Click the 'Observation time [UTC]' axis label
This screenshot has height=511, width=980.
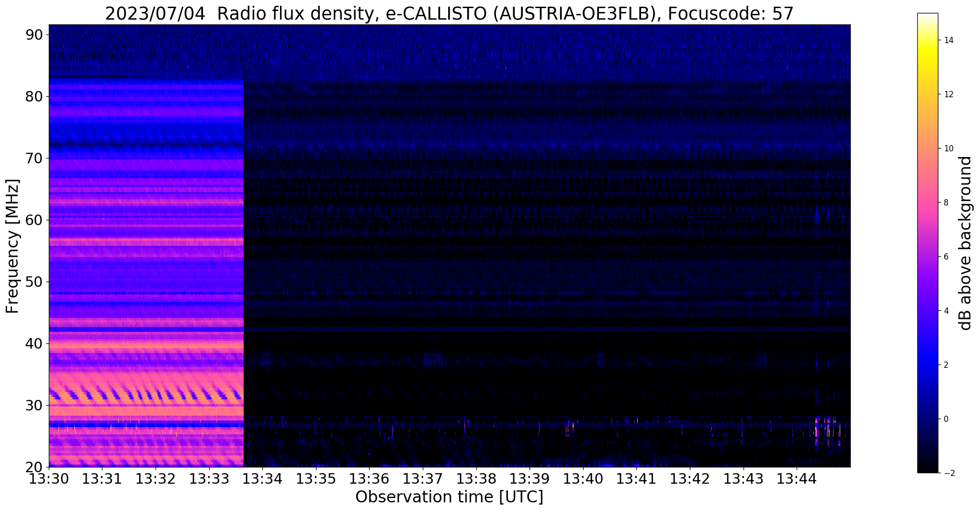pos(449,497)
